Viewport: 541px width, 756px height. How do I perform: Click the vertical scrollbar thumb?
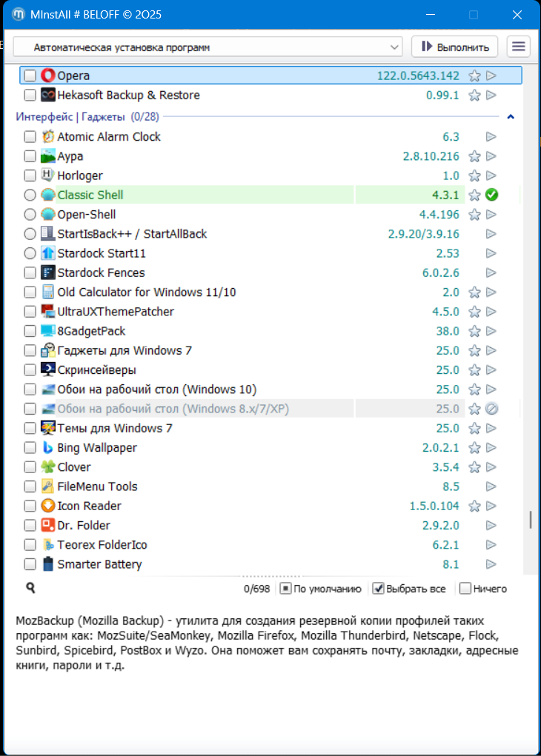click(530, 520)
